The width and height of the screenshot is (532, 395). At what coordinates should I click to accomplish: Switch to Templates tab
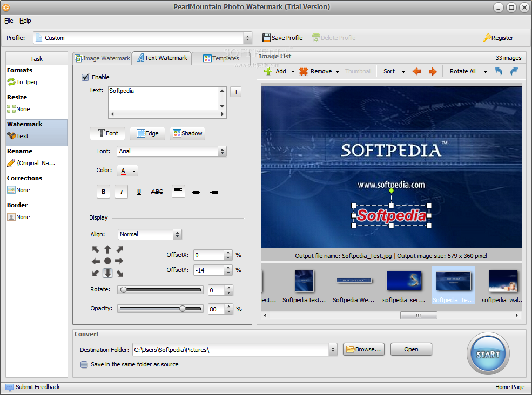(221, 58)
